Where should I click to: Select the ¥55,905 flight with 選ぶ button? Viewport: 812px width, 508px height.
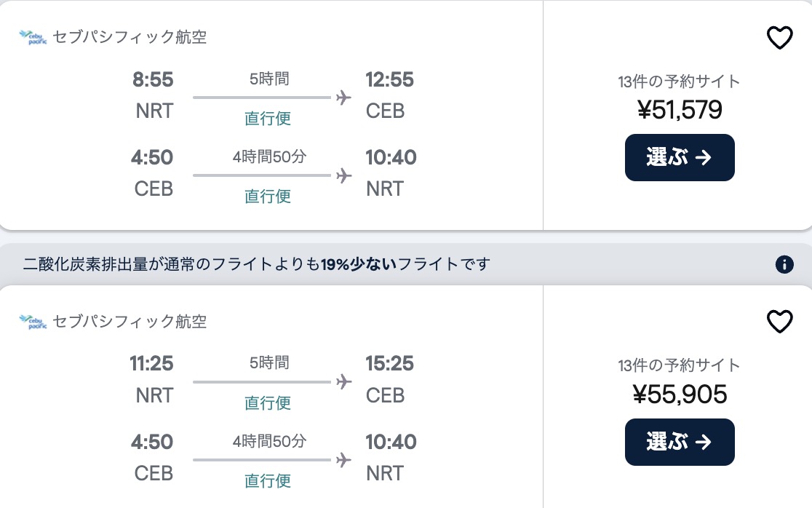click(x=680, y=442)
